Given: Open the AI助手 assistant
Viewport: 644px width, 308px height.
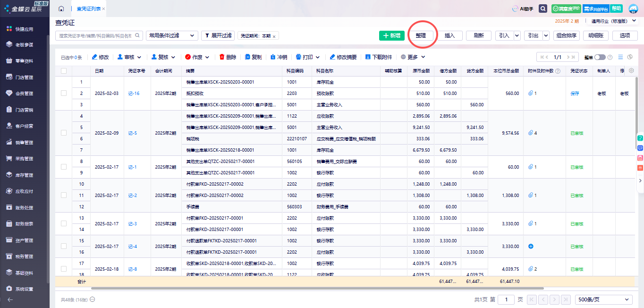Looking at the screenshot, I should pyautogui.click(x=523, y=9).
